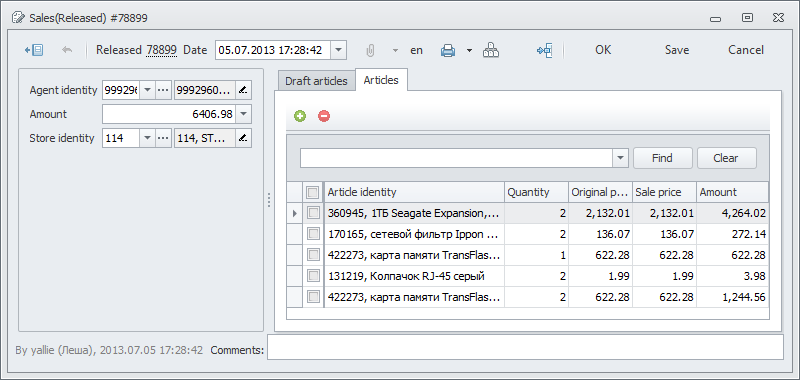Click the Store name field showing 114, ST...

tap(205, 138)
